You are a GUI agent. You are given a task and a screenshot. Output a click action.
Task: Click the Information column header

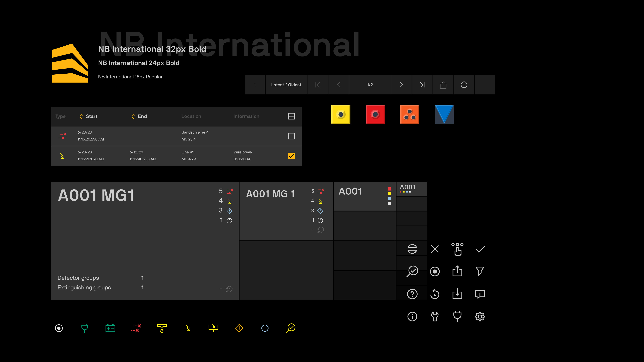[x=246, y=116]
